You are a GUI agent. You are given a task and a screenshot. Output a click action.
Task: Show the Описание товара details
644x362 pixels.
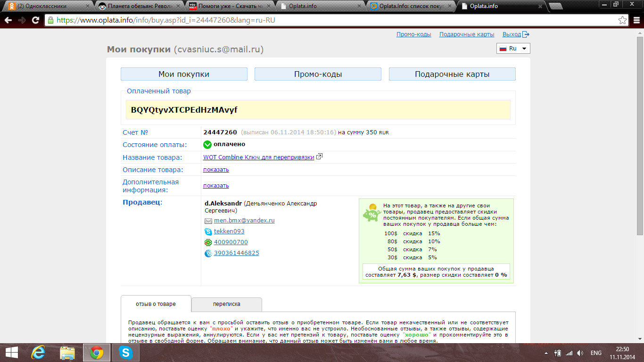point(216,170)
